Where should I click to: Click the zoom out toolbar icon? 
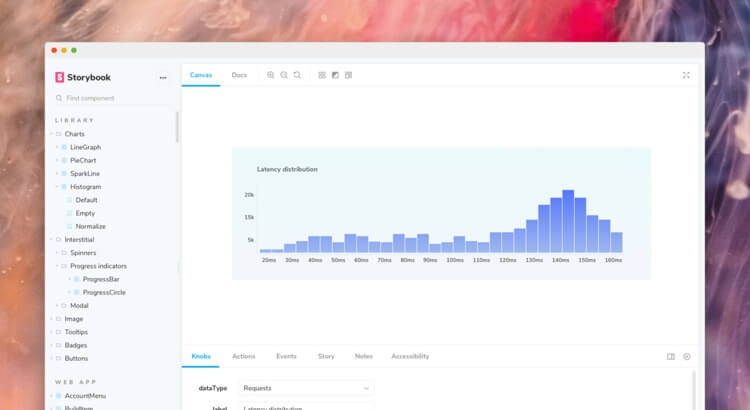(284, 75)
